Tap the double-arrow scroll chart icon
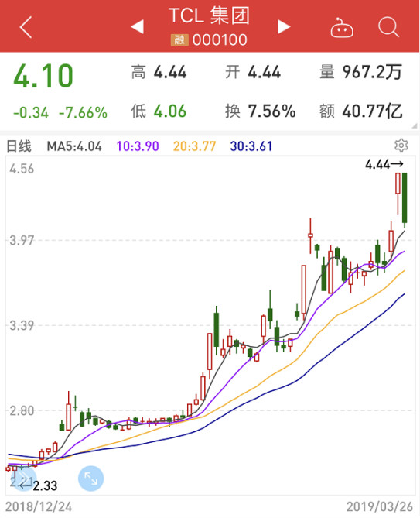This screenshot has width=420, height=518. (x=24, y=479)
